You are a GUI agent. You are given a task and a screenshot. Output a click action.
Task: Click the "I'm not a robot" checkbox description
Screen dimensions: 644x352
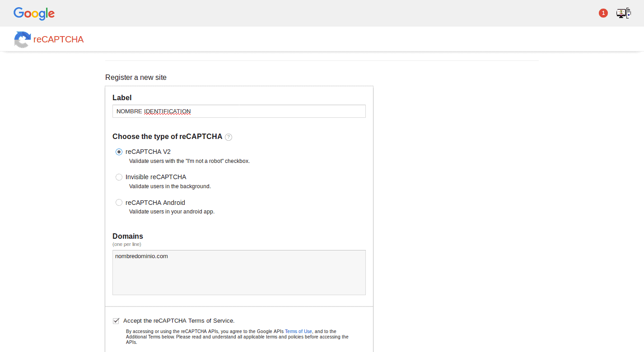[x=189, y=161]
